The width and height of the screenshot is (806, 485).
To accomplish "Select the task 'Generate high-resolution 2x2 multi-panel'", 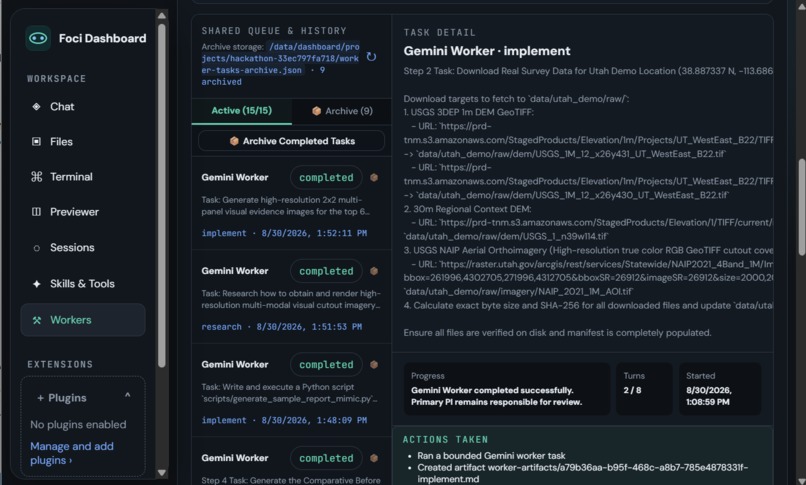I will click(285, 206).
